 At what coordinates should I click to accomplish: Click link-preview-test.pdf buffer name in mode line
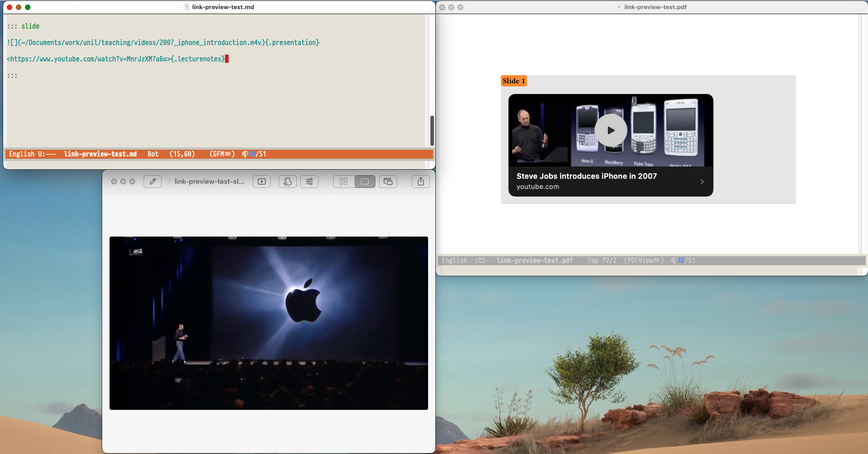tap(534, 261)
